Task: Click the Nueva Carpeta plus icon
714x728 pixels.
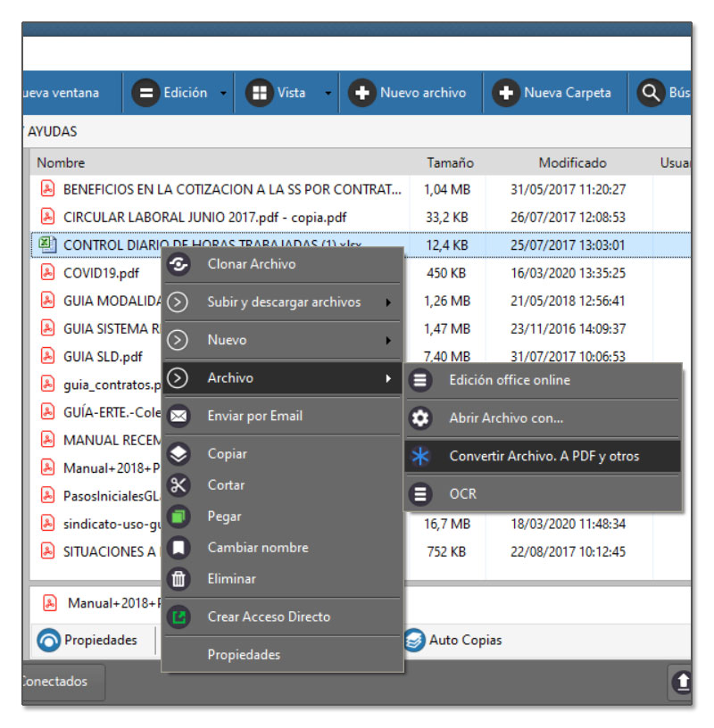Action: (506, 93)
